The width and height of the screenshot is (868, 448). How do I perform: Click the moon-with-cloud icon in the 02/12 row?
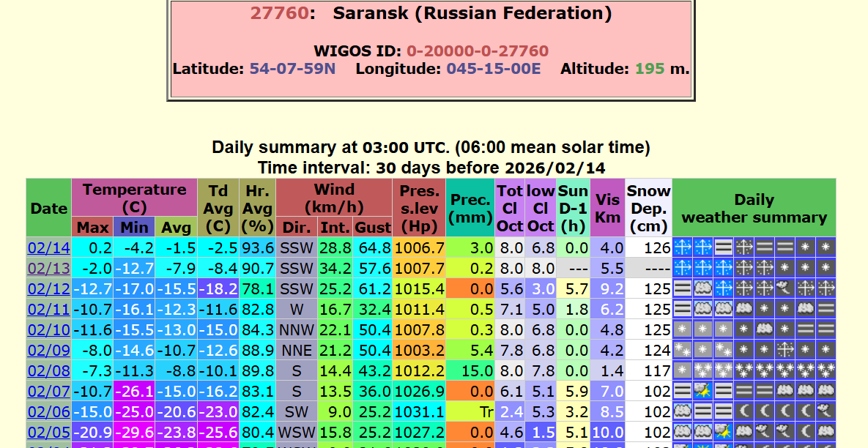click(x=785, y=288)
